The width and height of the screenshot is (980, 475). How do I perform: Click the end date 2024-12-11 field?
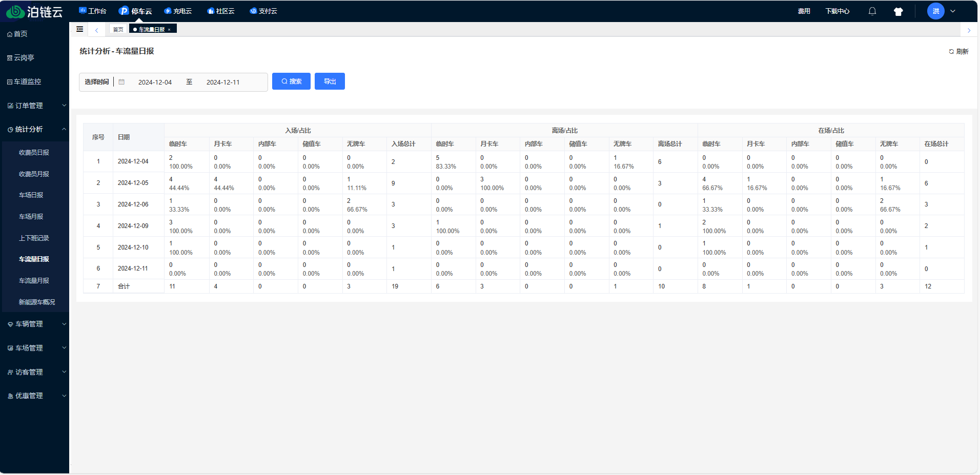(223, 82)
